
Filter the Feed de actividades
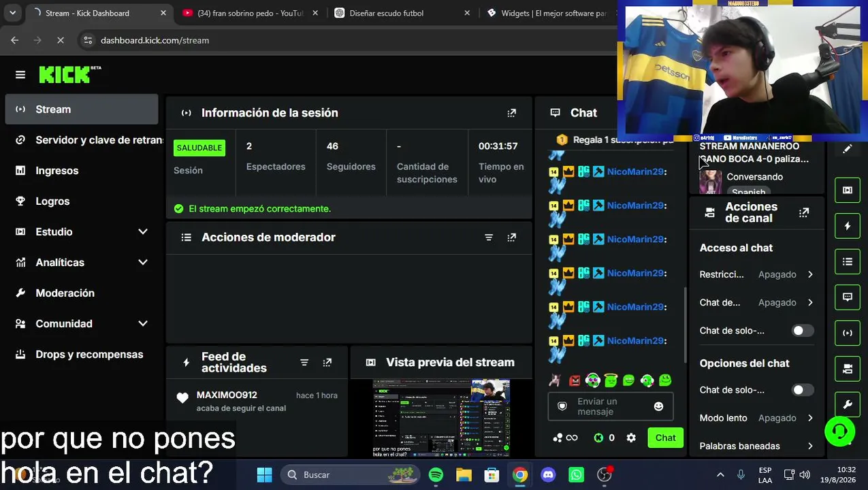[304, 363]
